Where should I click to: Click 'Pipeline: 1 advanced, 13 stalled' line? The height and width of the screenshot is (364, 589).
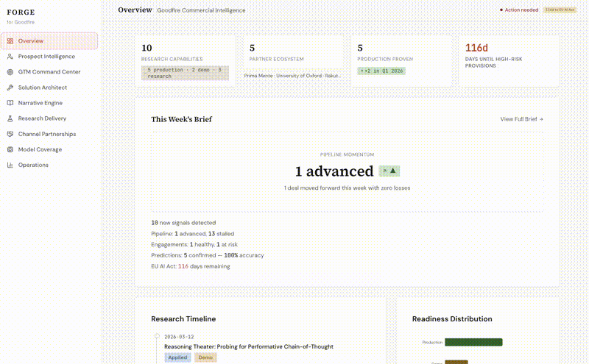(x=192, y=233)
